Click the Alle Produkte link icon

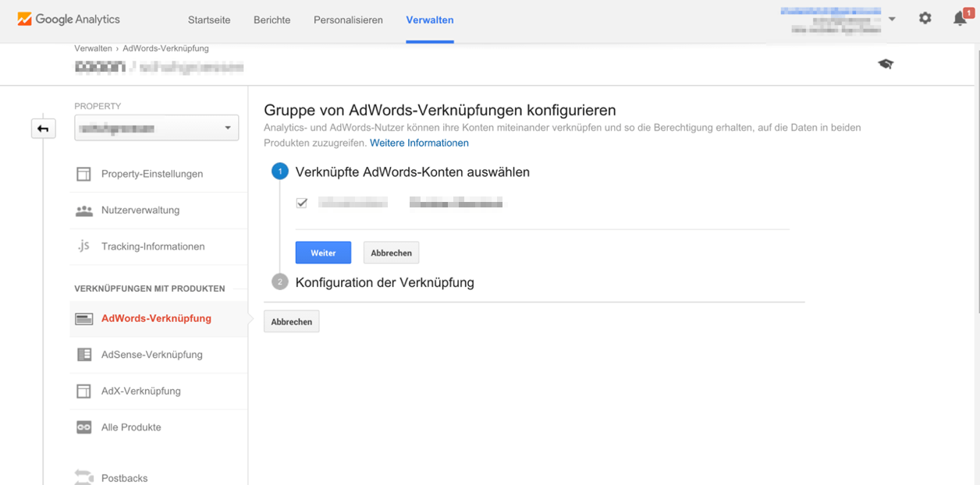(x=83, y=427)
